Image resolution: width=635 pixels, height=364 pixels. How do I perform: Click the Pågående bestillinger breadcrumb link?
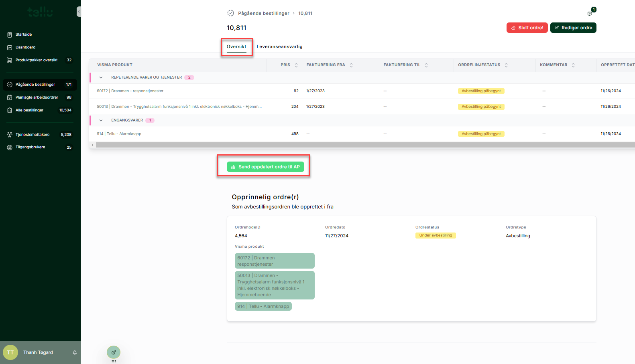coord(263,13)
